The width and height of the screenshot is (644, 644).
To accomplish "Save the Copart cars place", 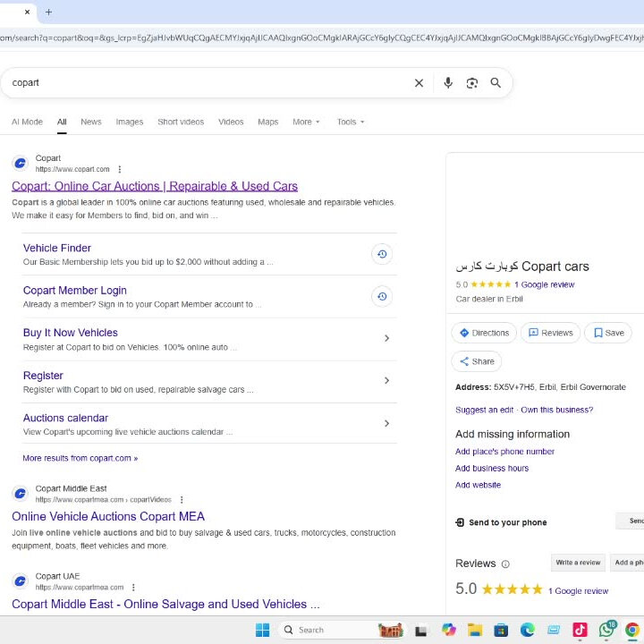I will coord(608,333).
